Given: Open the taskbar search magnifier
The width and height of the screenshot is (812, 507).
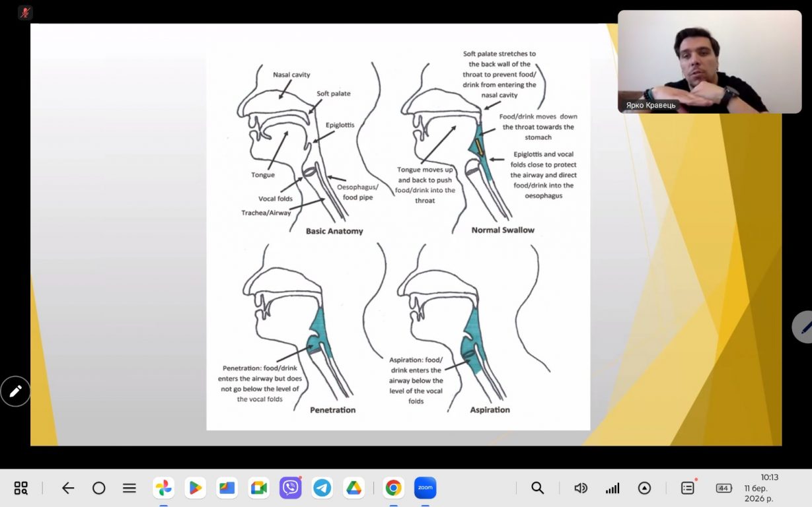Looking at the screenshot, I should (538, 488).
